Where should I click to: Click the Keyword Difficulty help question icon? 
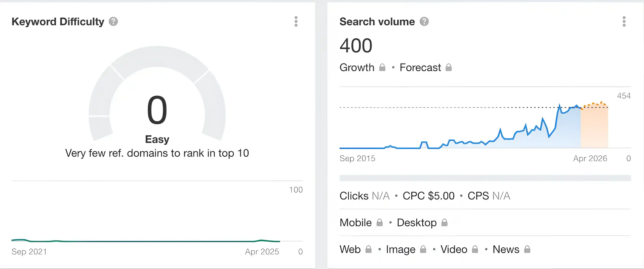coord(113,22)
